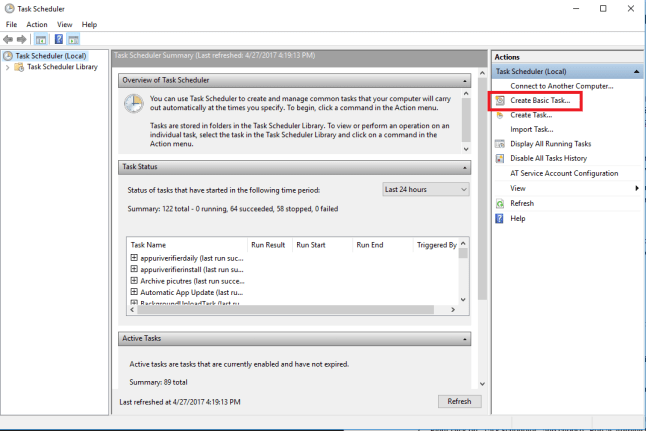Click the Summary: 122 total status text
Viewport: 646px width, 431px height.
click(x=233, y=209)
